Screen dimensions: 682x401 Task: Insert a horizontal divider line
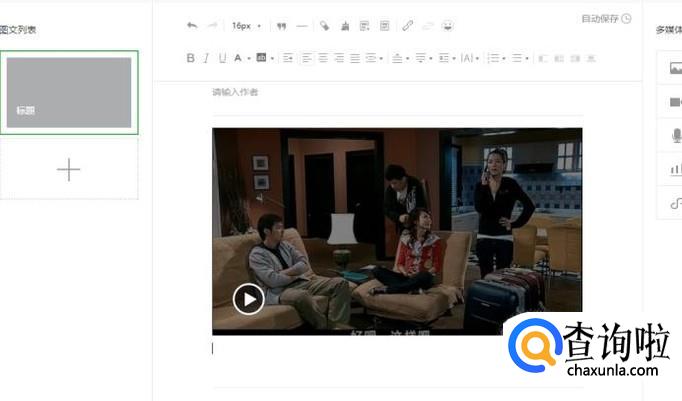pyautogui.click(x=302, y=25)
